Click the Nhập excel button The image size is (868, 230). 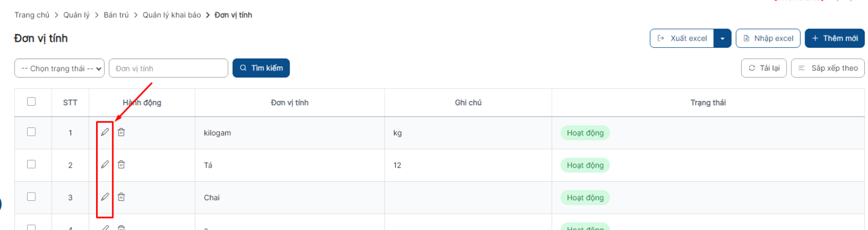(x=768, y=39)
